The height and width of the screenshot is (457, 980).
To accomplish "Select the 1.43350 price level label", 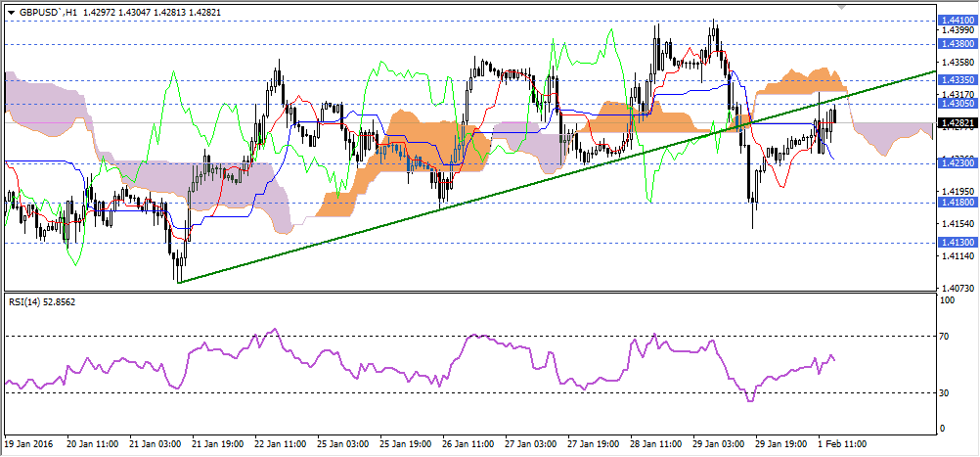I will coord(957,80).
